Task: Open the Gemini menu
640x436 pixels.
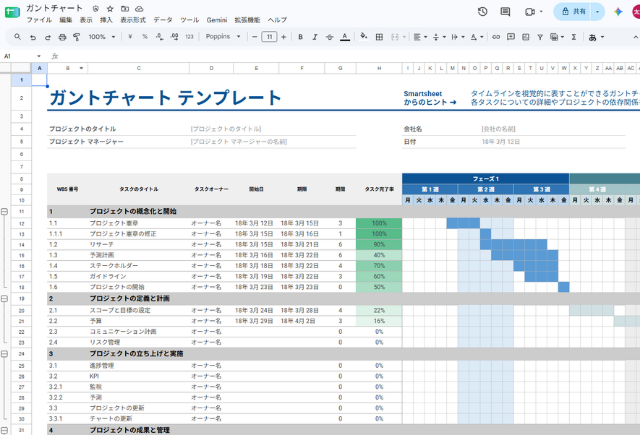Action: point(217,20)
